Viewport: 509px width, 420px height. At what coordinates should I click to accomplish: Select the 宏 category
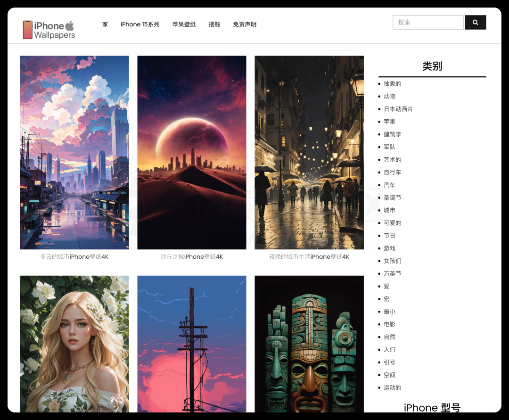click(x=386, y=299)
